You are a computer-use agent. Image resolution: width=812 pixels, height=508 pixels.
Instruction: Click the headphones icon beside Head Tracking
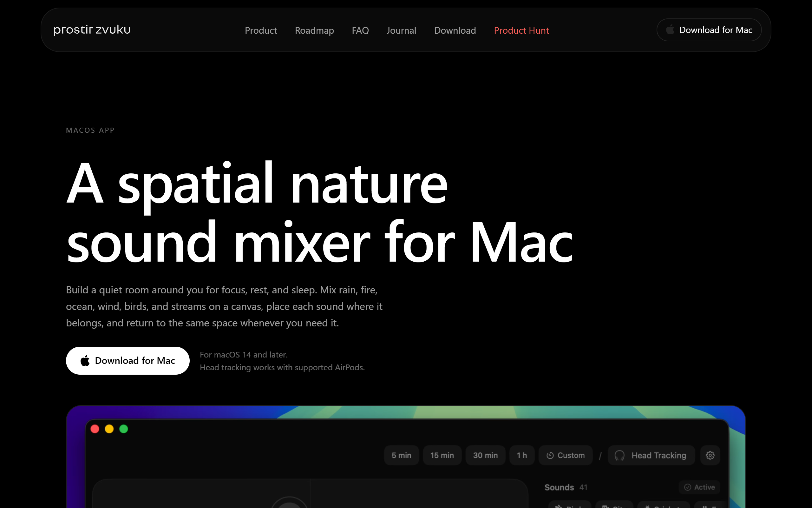[x=619, y=456]
